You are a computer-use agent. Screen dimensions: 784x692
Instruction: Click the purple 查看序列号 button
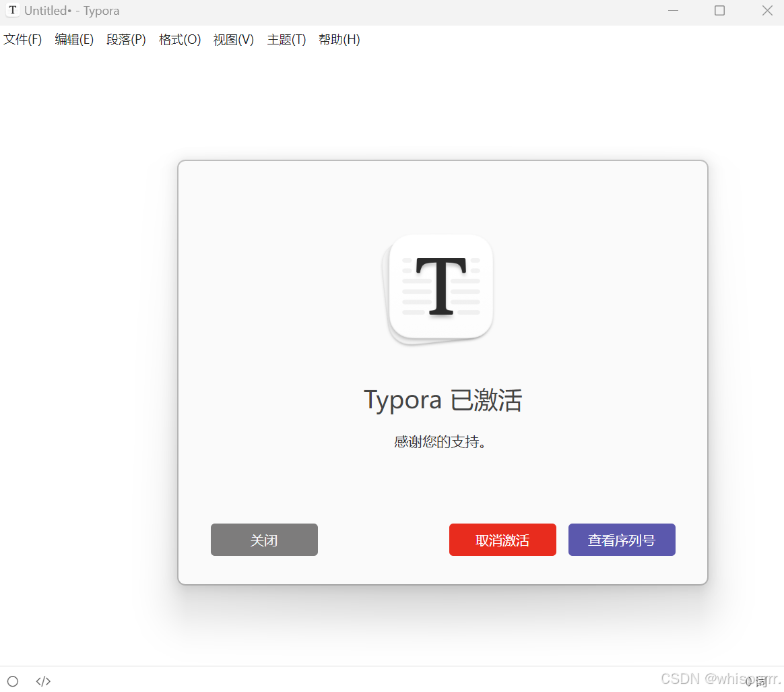(x=622, y=540)
